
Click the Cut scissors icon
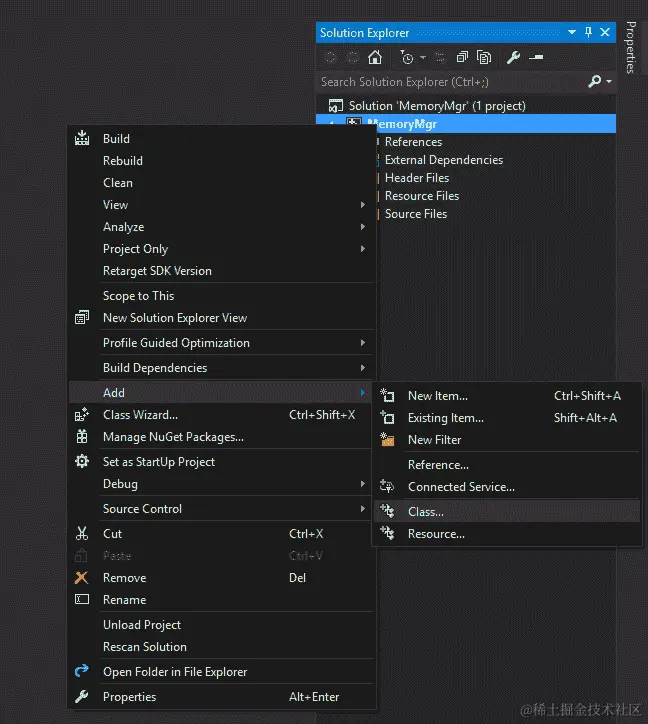(x=82, y=533)
